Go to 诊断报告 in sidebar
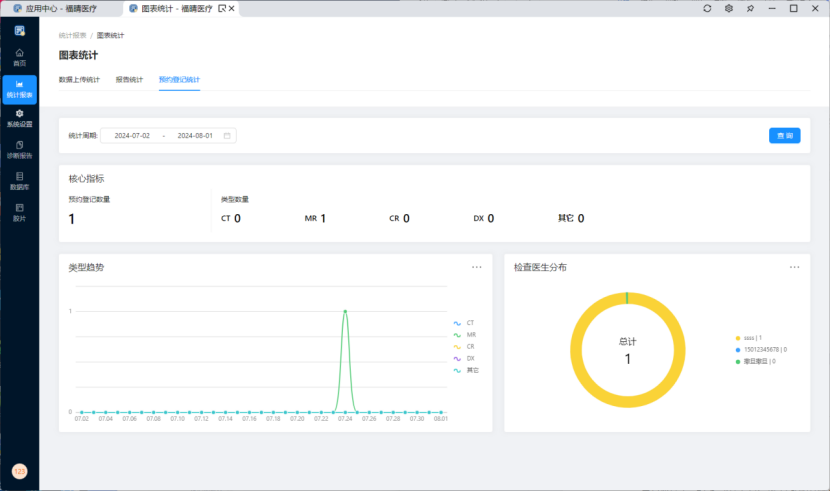The image size is (830, 491). [x=19, y=149]
